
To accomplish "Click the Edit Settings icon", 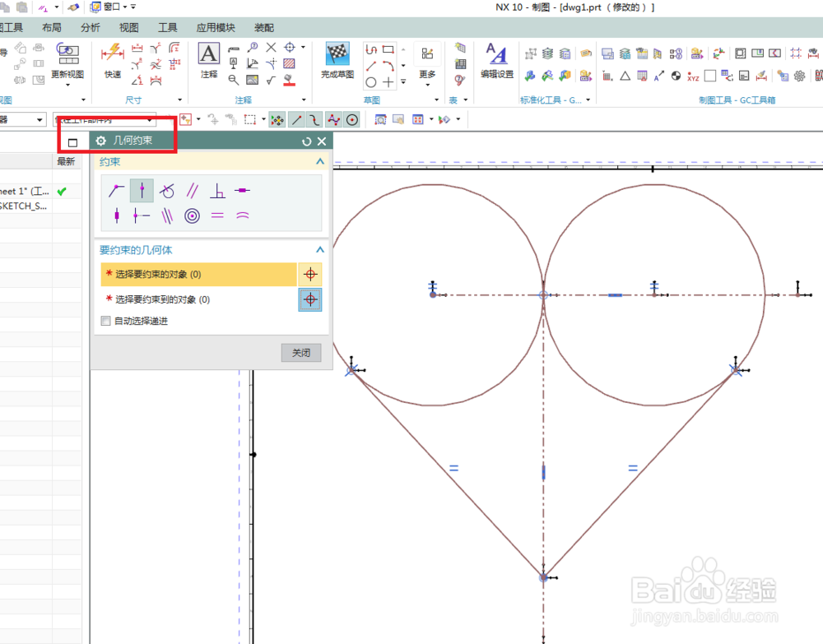I will click(x=496, y=54).
